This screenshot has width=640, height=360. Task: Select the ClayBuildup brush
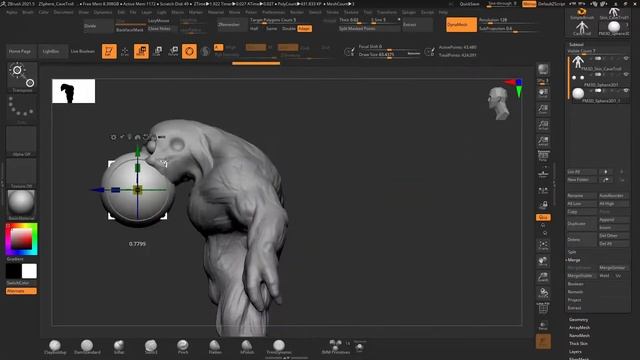pyautogui.click(x=55, y=347)
